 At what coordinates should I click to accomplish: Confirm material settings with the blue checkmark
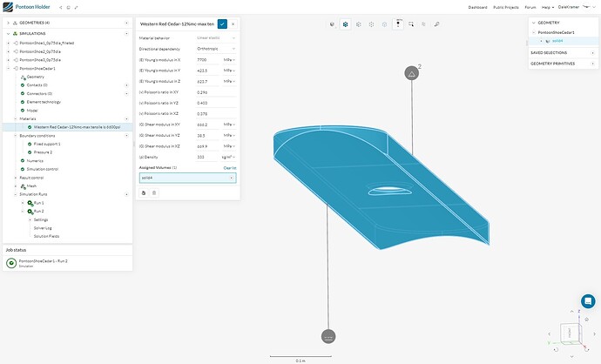point(222,24)
